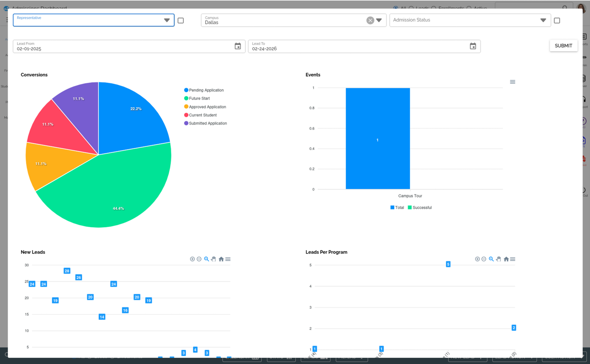Image resolution: width=590 pixels, height=364 pixels.
Task: Zoom in on the New Leads chart
Action: click(x=192, y=259)
